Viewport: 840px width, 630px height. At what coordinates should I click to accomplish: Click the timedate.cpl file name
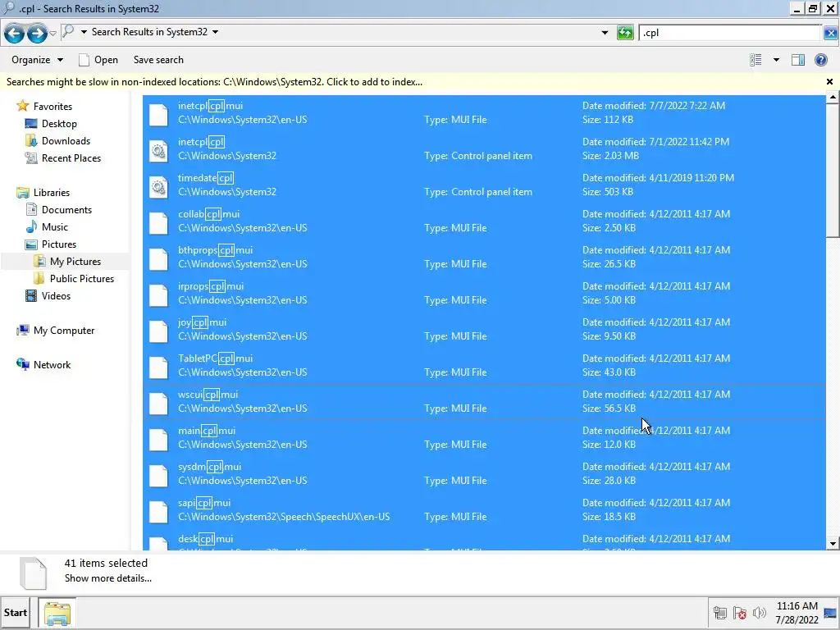click(x=206, y=178)
